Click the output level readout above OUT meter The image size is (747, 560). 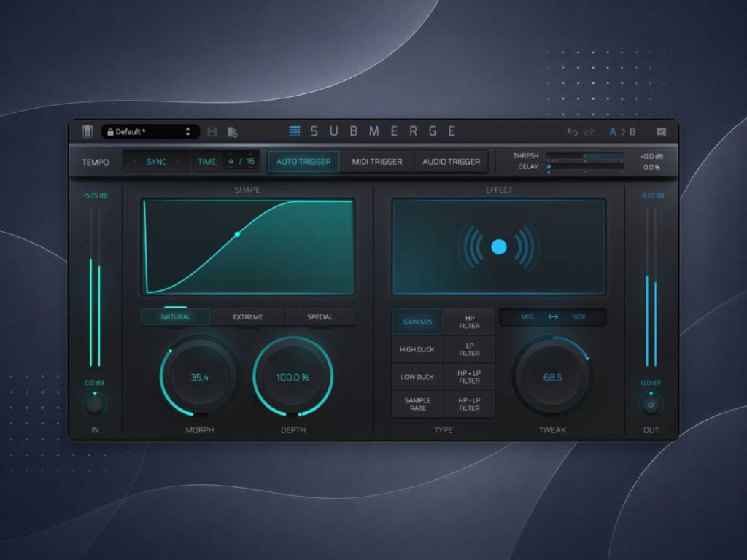point(651,195)
